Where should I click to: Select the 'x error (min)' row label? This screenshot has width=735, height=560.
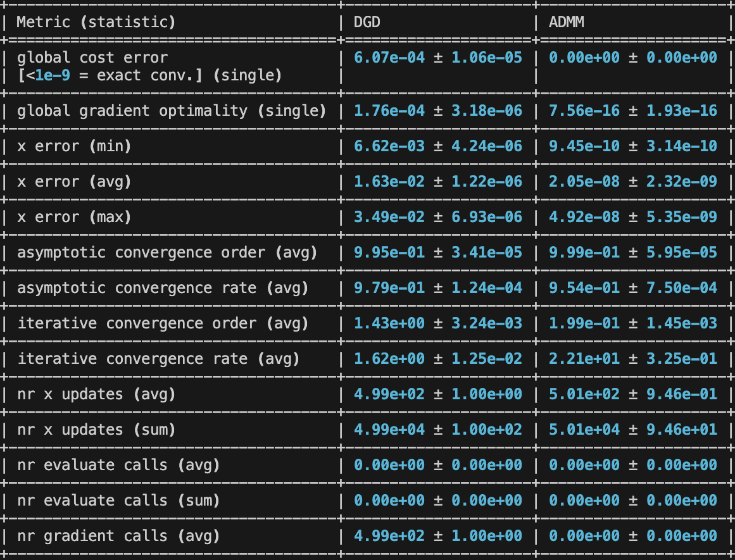(x=74, y=146)
